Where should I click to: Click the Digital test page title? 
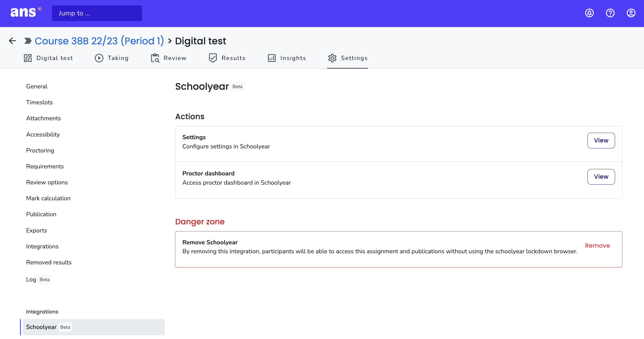(201, 41)
